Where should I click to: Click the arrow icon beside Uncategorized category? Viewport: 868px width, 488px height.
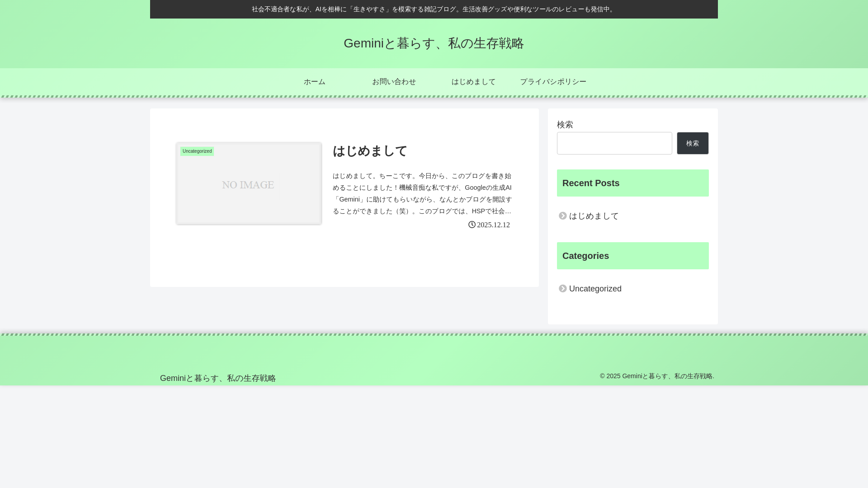point(562,289)
